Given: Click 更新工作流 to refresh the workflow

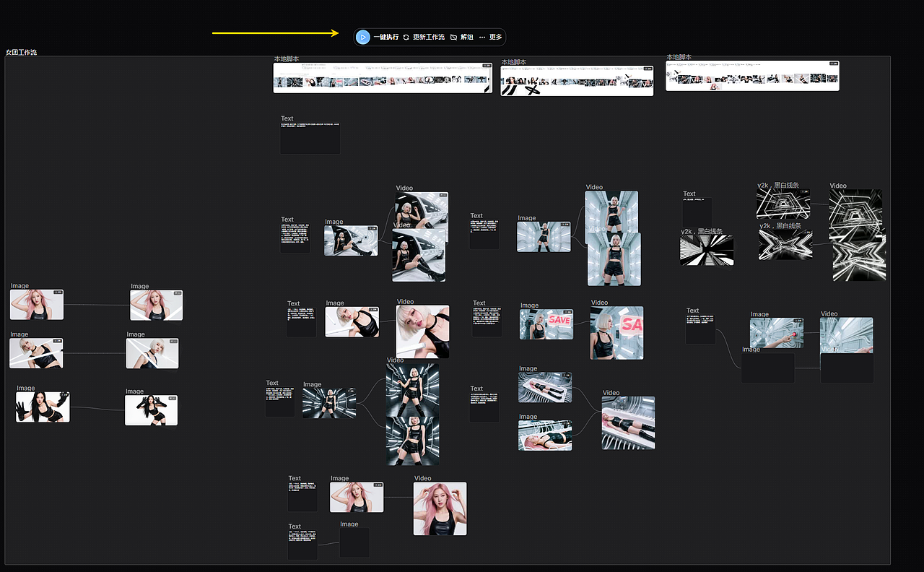Looking at the screenshot, I should click(424, 37).
